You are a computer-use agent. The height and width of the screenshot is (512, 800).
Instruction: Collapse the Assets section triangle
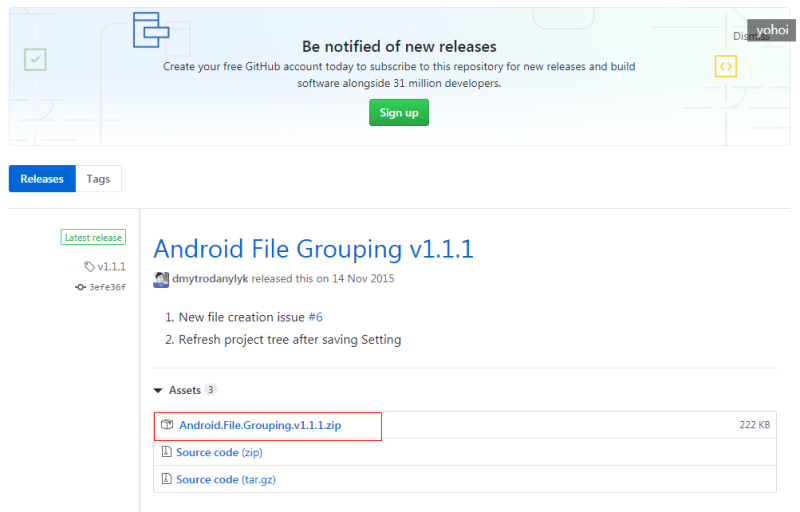(x=158, y=390)
